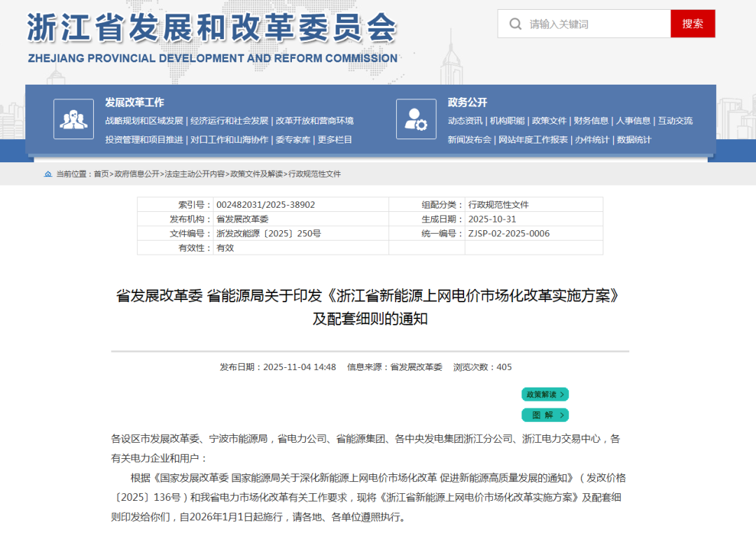Screen dimensions: 756x533
Task: Select the 政务公开 section heading
Action: click(x=467, y=101)
